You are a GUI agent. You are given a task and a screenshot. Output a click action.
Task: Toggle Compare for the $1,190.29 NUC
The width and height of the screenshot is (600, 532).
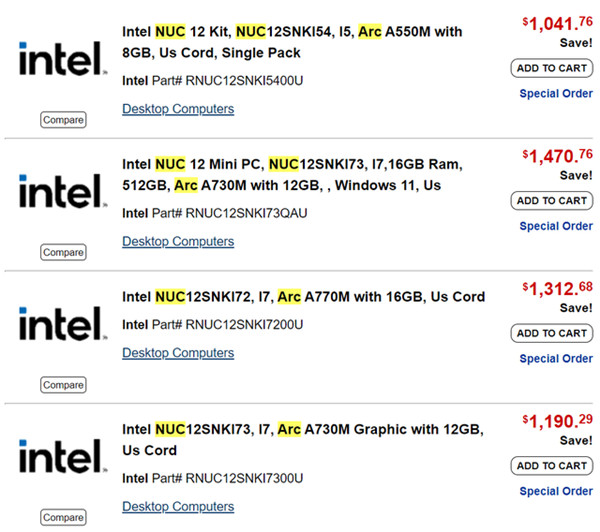tap(63, 517)
